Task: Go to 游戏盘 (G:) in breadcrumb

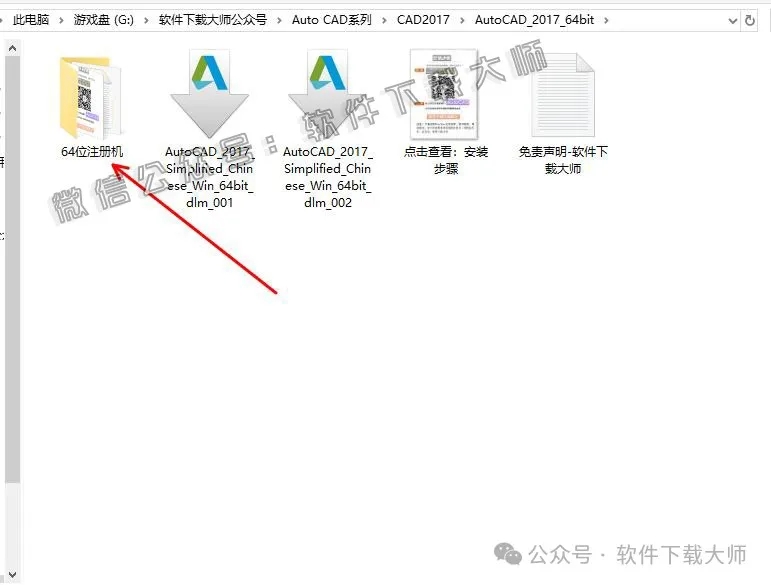Action: point(104,20)
